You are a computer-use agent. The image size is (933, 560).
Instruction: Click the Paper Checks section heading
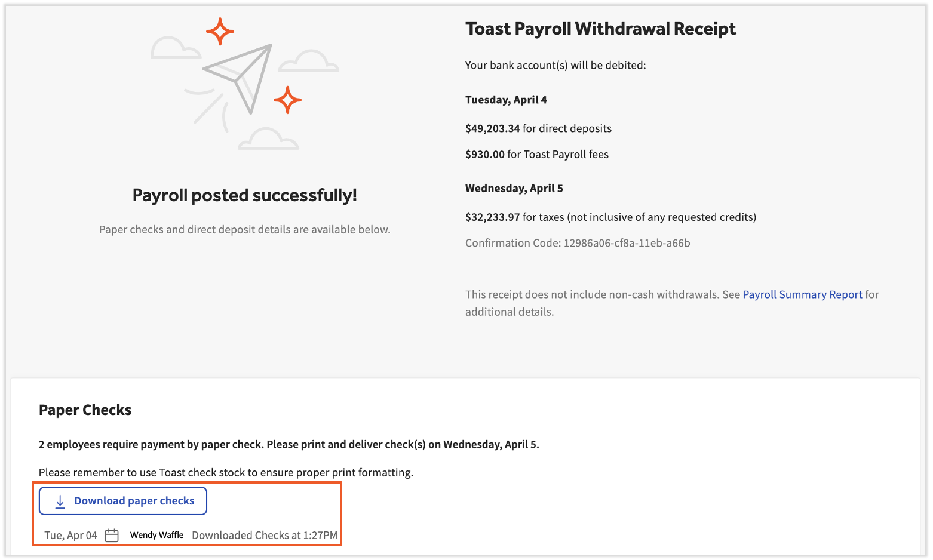85,410
